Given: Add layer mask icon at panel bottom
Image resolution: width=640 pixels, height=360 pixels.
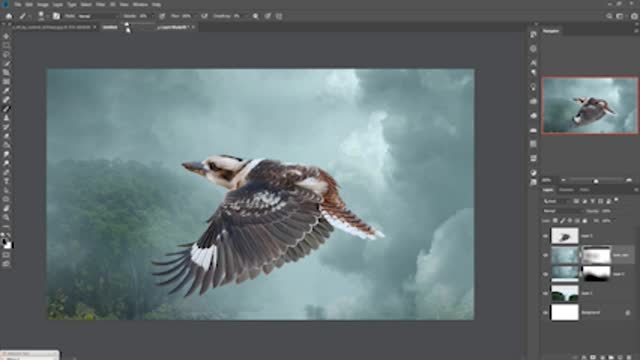Looking at the screenshot, I should 593,358.
